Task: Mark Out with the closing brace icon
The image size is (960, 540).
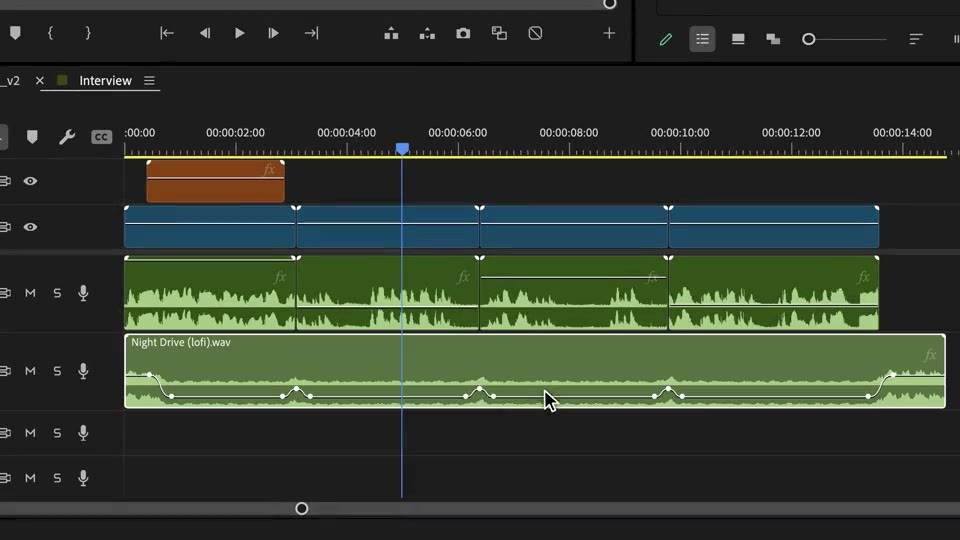Action: click(88, 33)
